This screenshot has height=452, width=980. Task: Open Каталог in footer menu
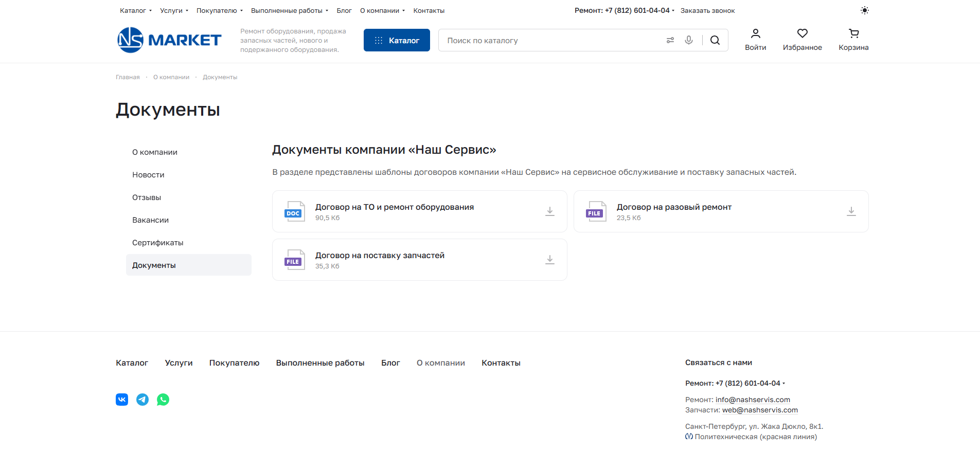(132, 363)
